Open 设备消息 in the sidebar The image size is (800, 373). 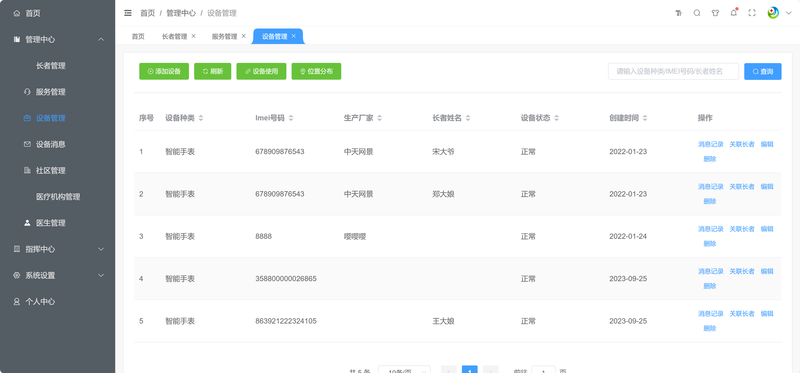tap(57, 144)
